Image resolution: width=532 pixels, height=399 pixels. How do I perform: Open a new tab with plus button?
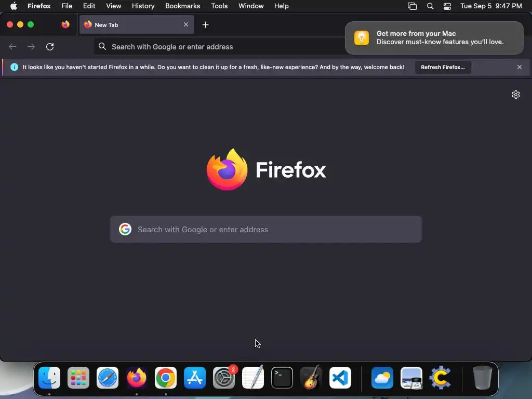click(205, 25)
